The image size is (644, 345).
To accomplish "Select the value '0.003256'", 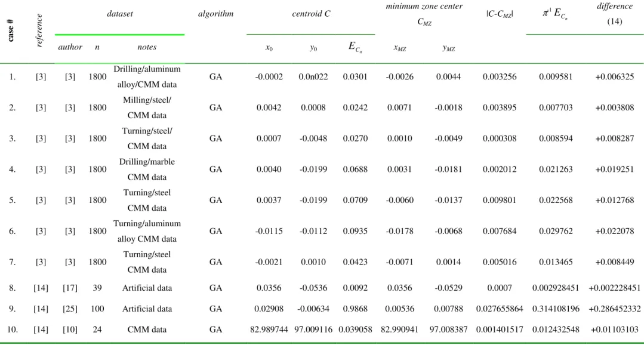I will coord(498,77).
